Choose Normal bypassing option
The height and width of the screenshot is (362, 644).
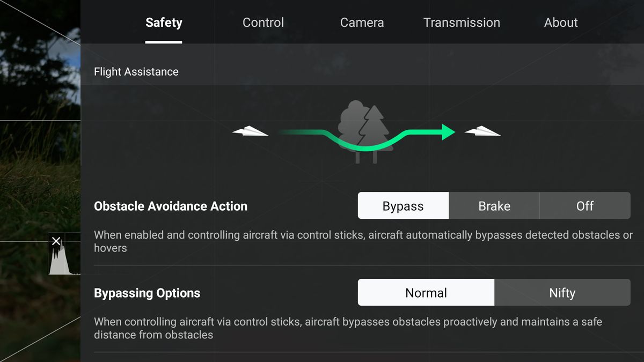(x=426, y=293)
